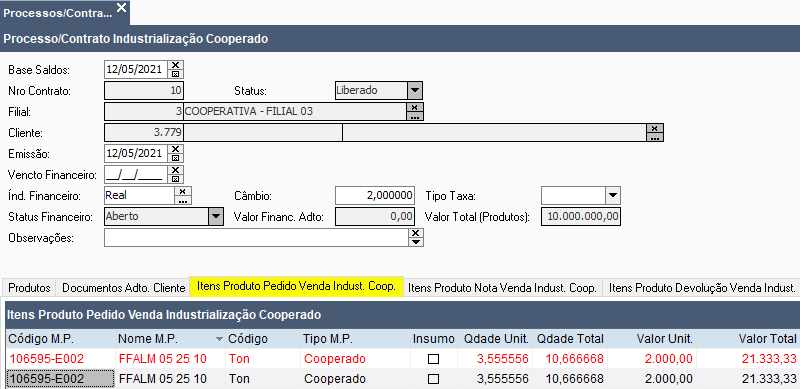Viewport: 800px width, 389px height.
Task: Click Valor Total (Produtos) field
Action: (581, 216)
